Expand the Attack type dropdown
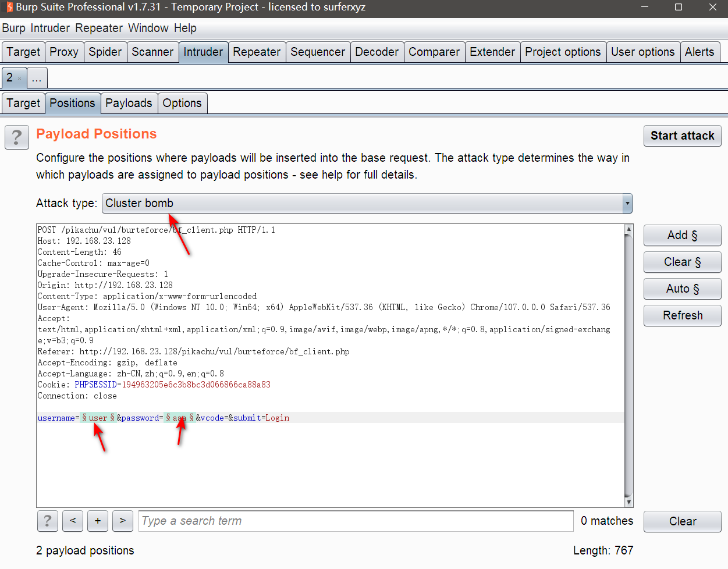728x569 pixels. pos(627,204)
